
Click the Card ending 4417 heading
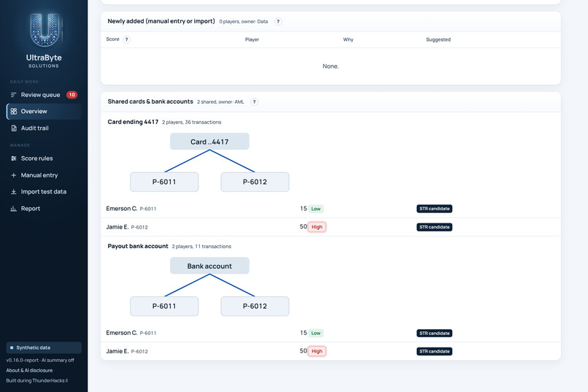(133, 122)
